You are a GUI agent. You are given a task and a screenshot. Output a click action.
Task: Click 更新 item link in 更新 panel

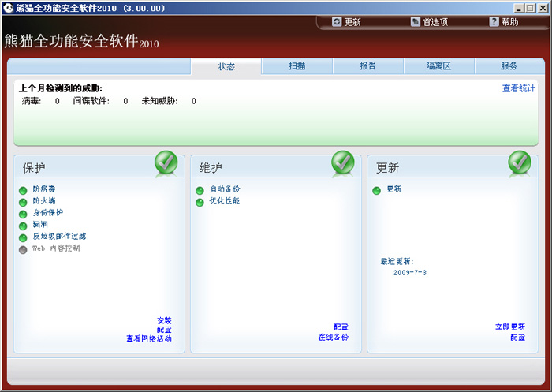coord(394,189)
